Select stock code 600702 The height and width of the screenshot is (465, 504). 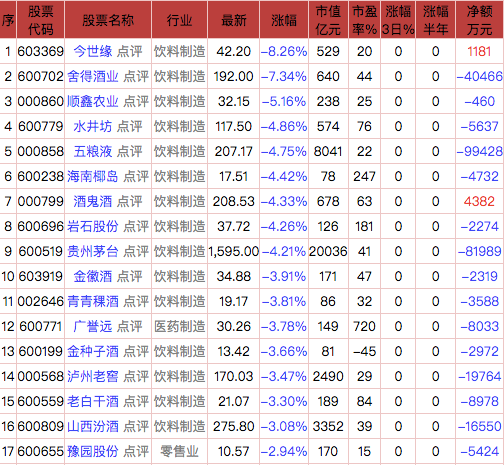coord(41,76)
